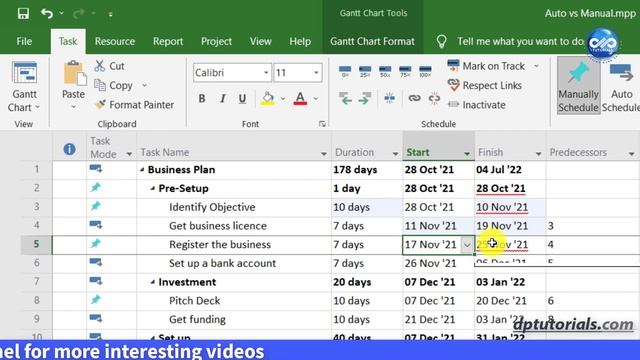Image resolution: width=640 pixels, height=360 pixels.
Task: Click the red Font Color button
Action: click(x=300, y=99)
